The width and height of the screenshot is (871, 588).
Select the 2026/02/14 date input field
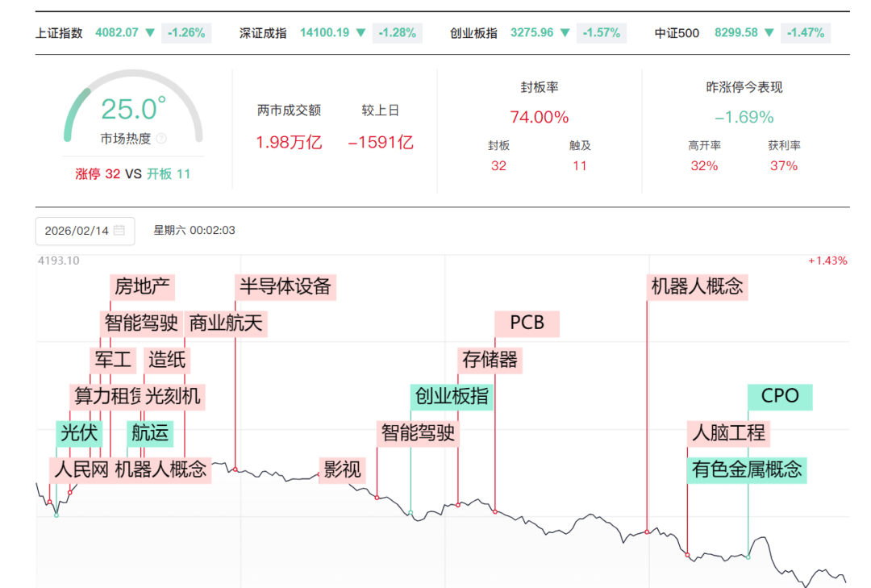pos(77,231)
